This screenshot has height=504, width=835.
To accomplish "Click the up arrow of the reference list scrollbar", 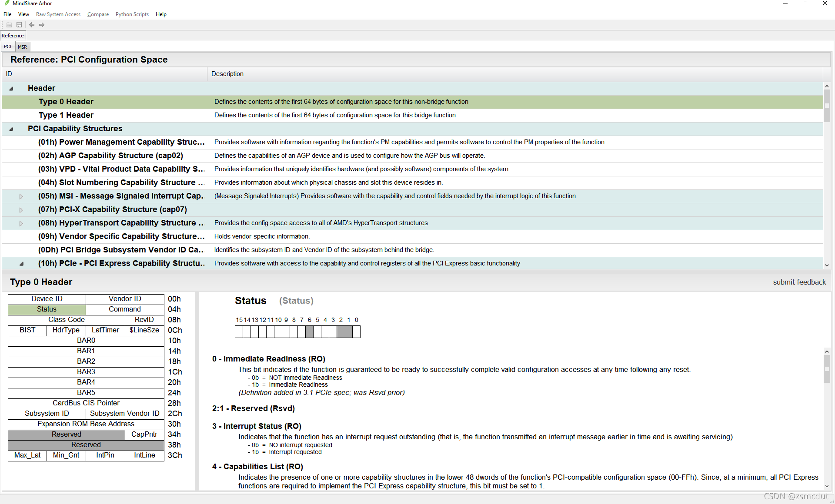I will point(827,86).
